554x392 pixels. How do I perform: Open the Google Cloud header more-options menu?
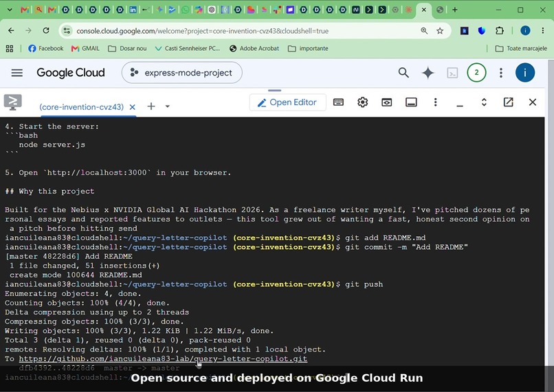coord(500,73)
